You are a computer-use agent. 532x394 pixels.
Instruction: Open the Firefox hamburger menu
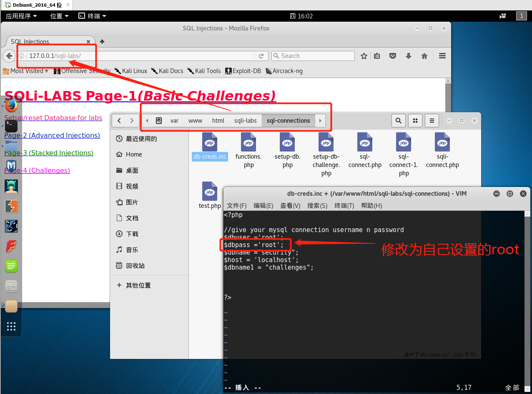(442, 56)
